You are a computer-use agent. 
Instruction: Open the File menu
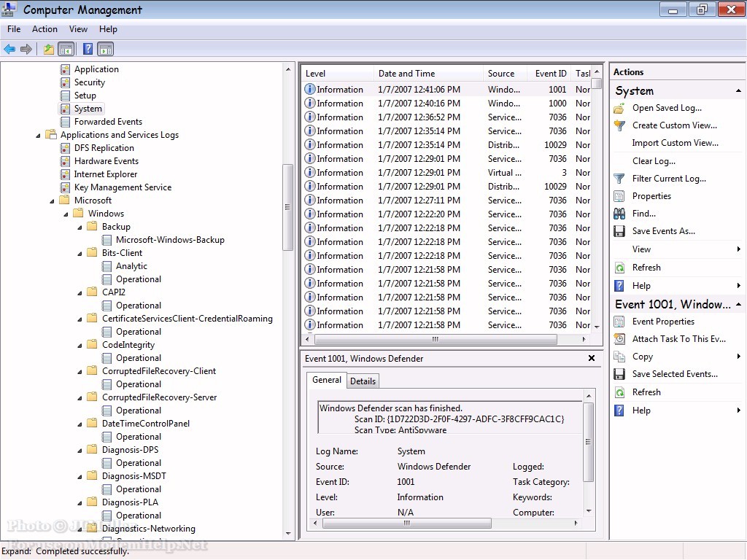coord(14,29)
